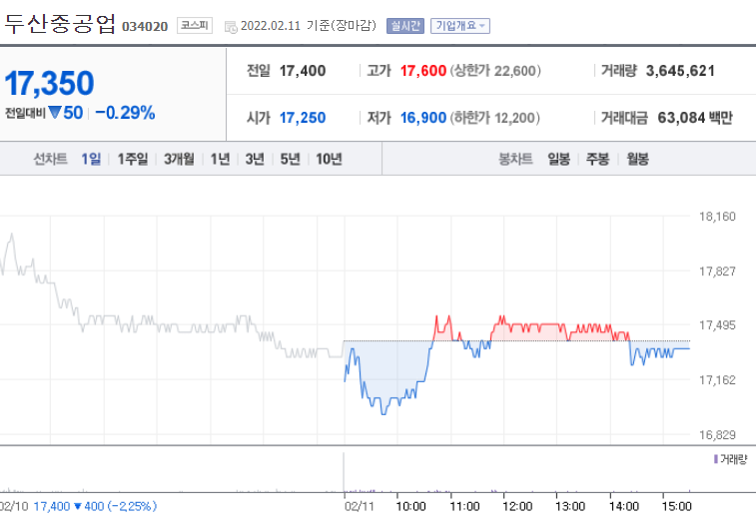Click the 저가 value 16,900

pos(423,118)
